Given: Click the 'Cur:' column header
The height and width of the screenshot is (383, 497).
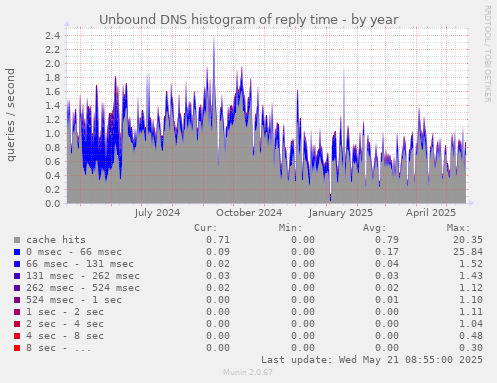Looking at the screenshot, I should pos(206,228).
